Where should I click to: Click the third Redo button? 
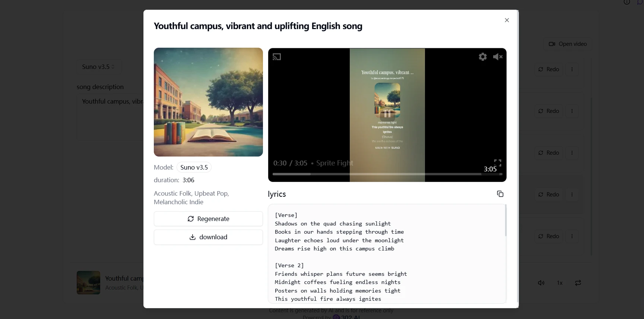(x=549, y=153)
